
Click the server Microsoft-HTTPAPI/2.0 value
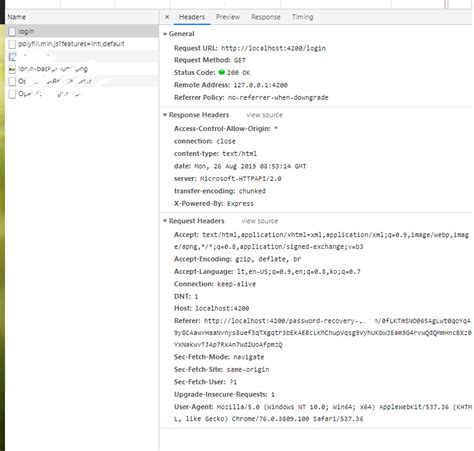point(241,179)
